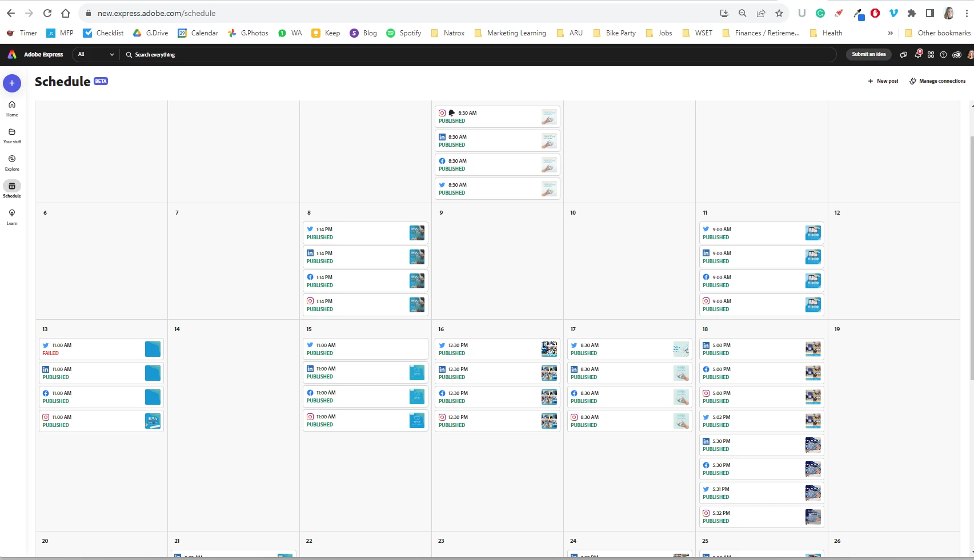
Task: Open Manage connections
Action: [x=938, y=81]
